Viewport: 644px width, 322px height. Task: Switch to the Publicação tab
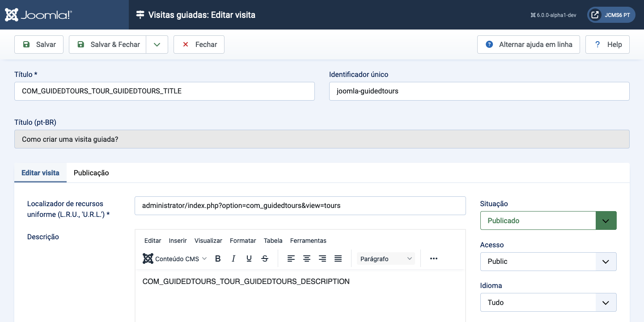91,173
